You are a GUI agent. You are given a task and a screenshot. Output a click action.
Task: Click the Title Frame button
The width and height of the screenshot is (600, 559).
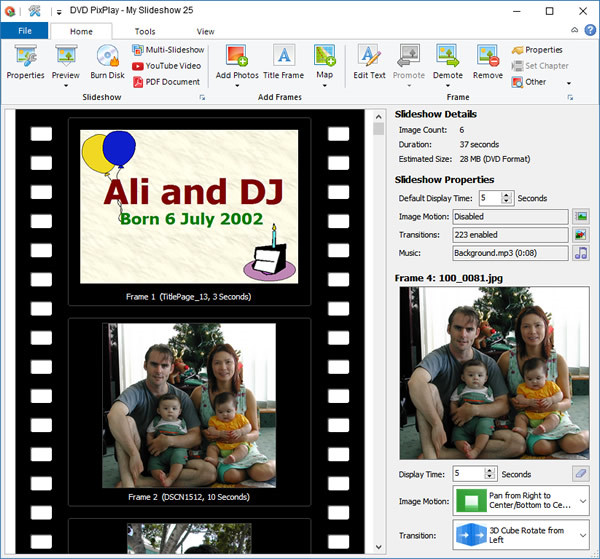pos(283,62)
